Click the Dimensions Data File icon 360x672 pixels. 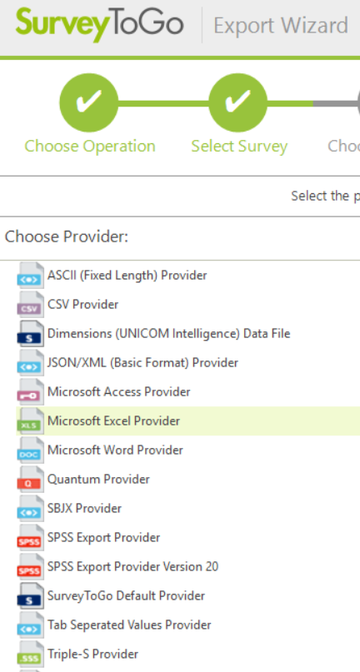[x=30, y=333]
